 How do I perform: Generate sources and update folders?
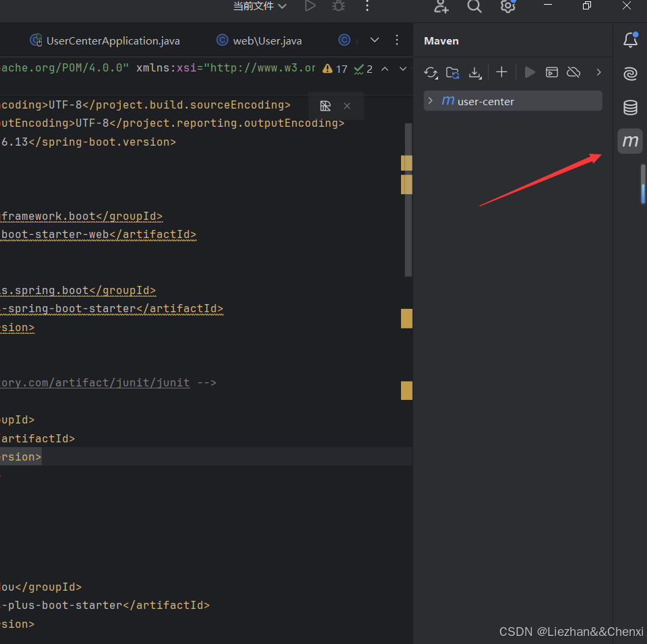(453, 73)
